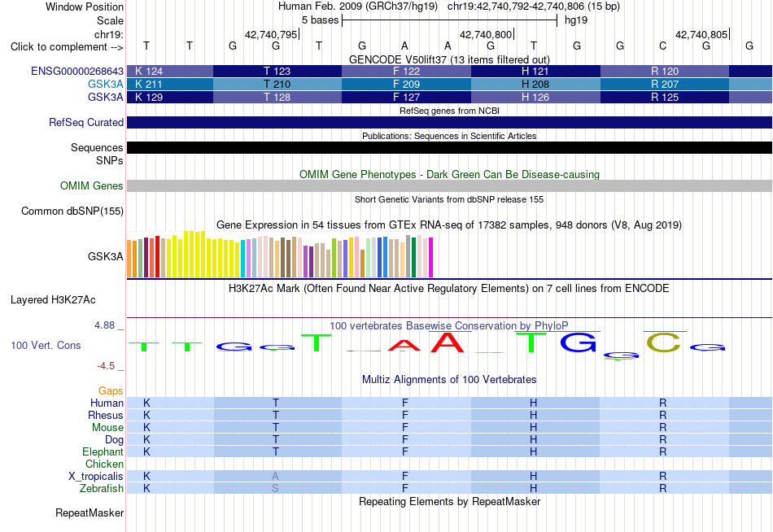The image size is (773, 532).
Task: Click the Layered H3K27Ac track label
Action: pyautogui.click(x=53, y=300)
